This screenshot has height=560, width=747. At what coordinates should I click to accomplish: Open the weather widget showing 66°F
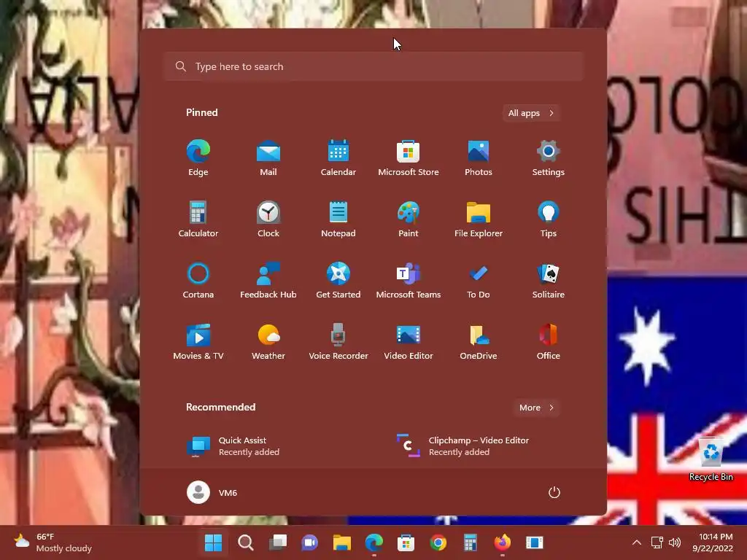coord(53,542)
